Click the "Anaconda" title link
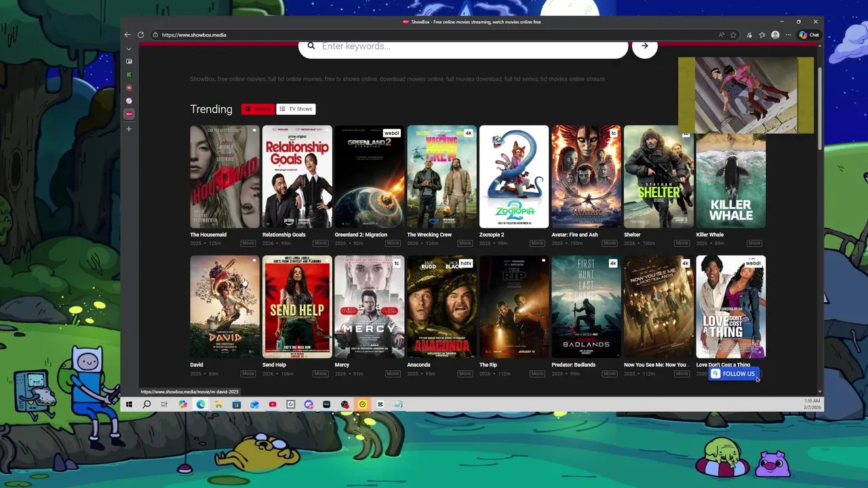Viewport: 868px width, 488px height. [x=418, y=365]
